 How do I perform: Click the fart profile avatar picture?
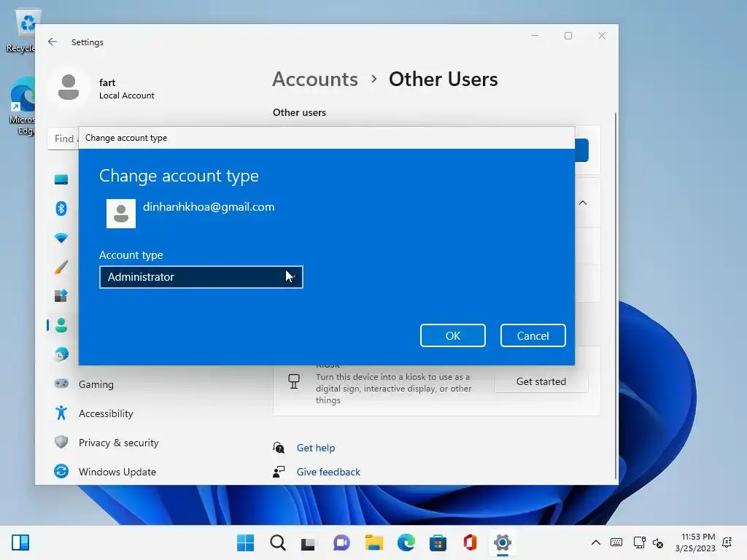69,87
